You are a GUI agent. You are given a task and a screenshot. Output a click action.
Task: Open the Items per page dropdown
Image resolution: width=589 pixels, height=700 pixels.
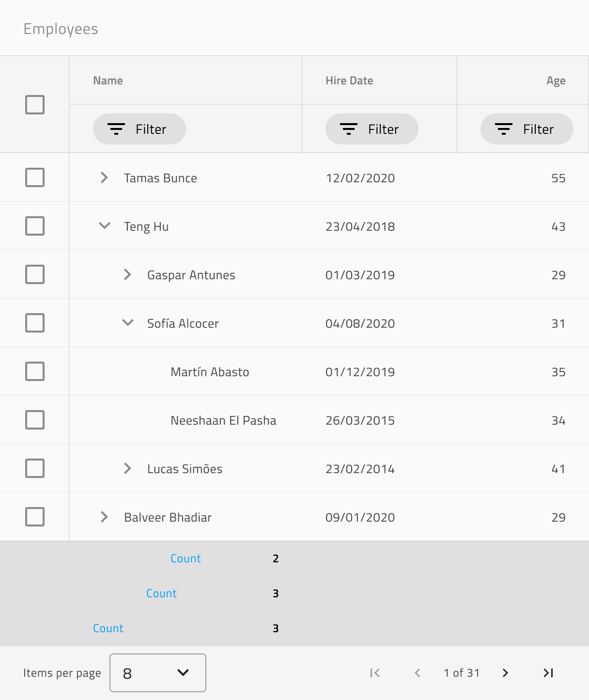(158, 673)
